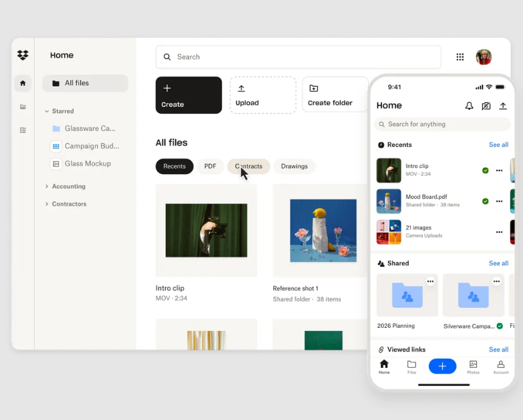Open more options for Mood Board.pdf on phone
The width and height of the screenshot is (523, 420).
click(x=499, y=201)
